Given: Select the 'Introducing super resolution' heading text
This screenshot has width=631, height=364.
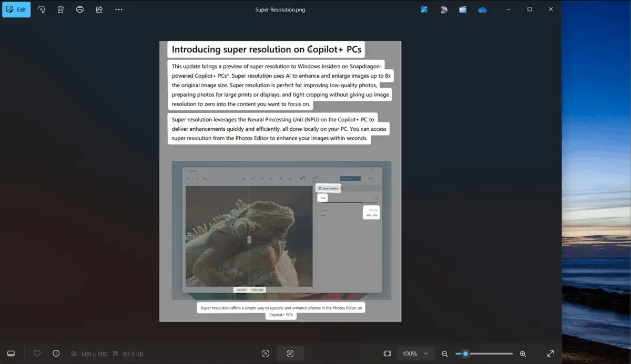Looking at the screenshot, I should (x=267, y=49).
